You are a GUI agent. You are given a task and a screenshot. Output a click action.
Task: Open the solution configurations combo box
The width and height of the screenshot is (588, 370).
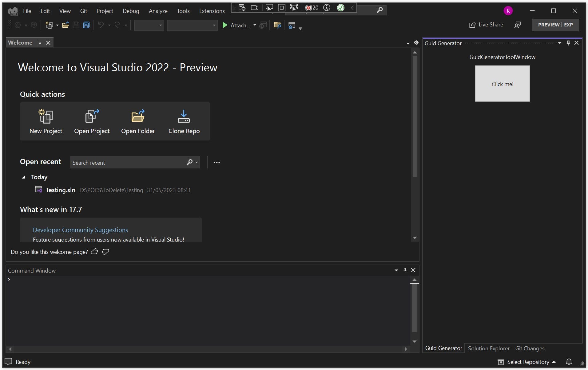click(149, 25)
